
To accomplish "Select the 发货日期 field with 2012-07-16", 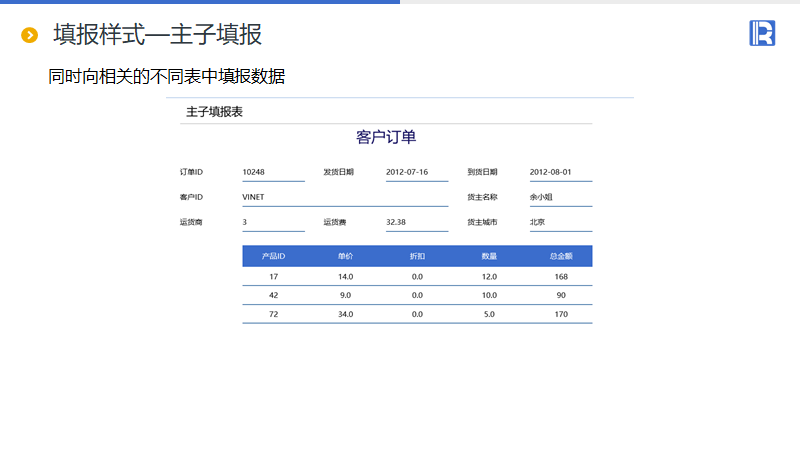I will (x=416, y=172).
